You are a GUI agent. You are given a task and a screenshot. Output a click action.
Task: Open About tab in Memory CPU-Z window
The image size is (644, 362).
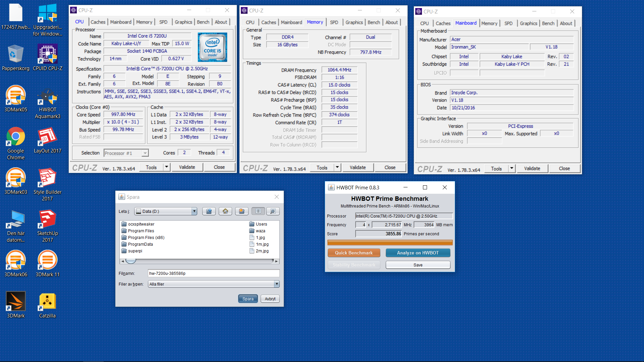(391, 22)
